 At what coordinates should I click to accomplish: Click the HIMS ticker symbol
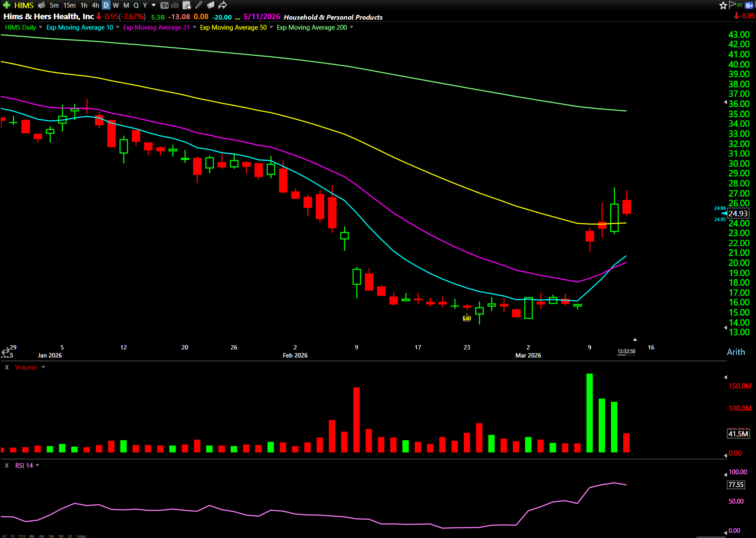[24, 5]
